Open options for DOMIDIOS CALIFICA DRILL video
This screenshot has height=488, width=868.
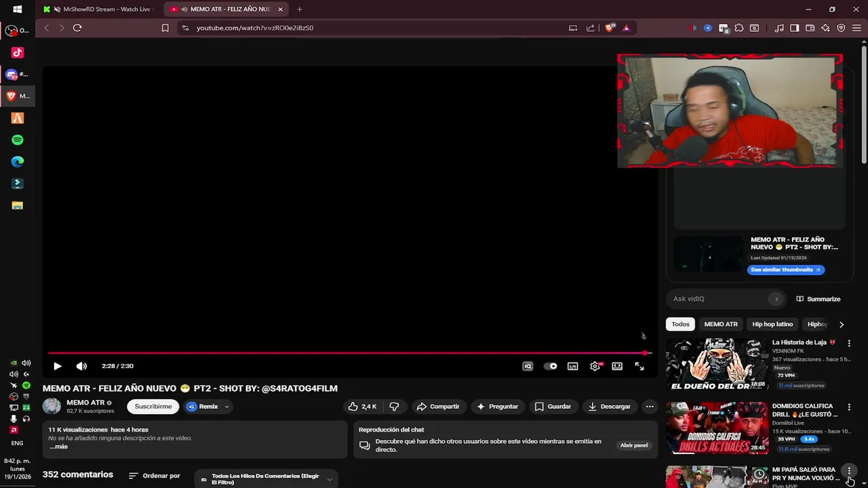point(849,407)
